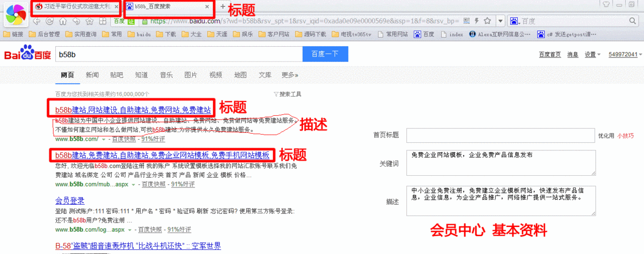Open the Alexa互联网信息 bookmark
The height and width of the screenshot is (254, 644).
[500, 35]
